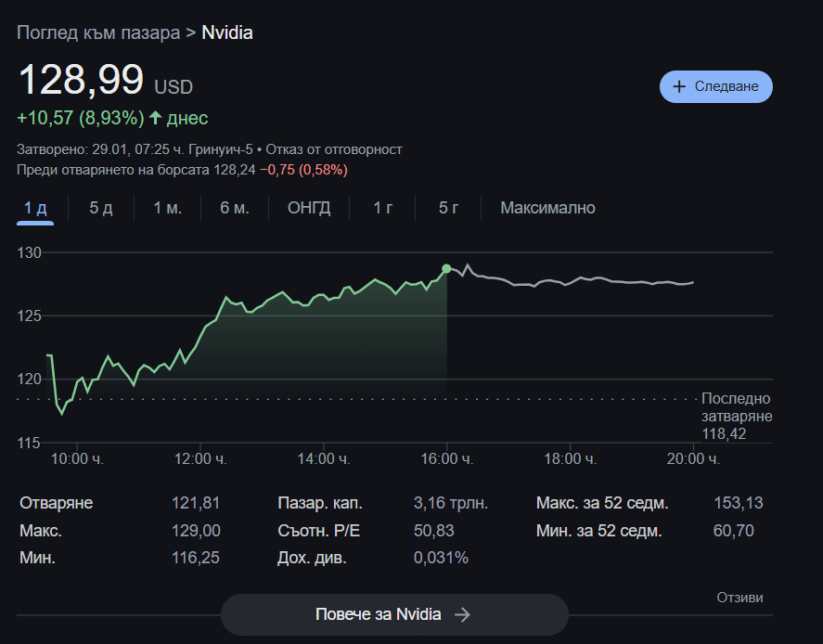The image size is (823, 644).
Task: Click the pre-market change −0,75 (0,58%)
Action: (x=304, y=170)
